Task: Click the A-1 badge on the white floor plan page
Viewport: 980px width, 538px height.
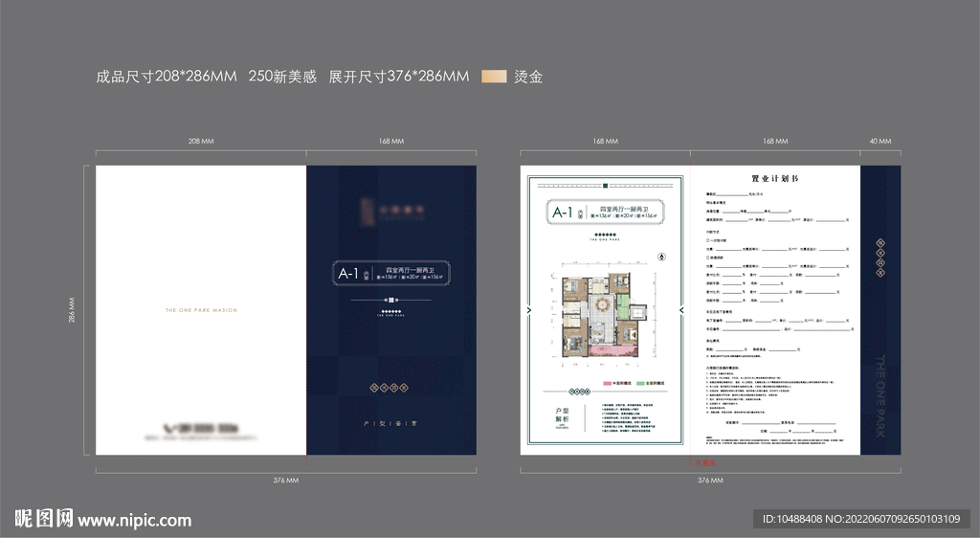Action: point(605,213)
